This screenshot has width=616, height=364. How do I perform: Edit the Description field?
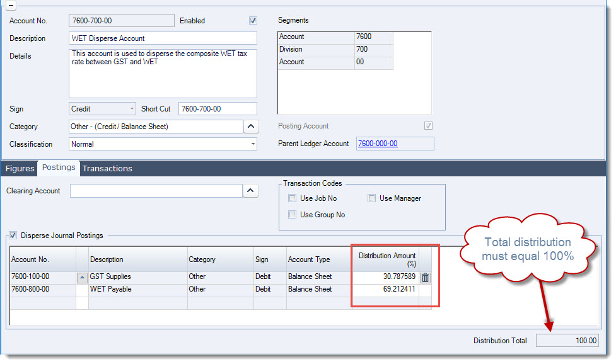click(163, 38)
